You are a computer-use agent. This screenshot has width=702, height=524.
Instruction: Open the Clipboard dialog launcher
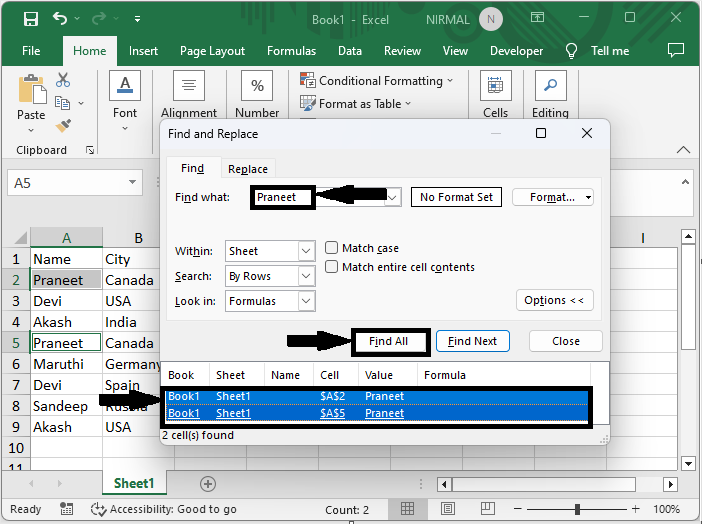90,150
